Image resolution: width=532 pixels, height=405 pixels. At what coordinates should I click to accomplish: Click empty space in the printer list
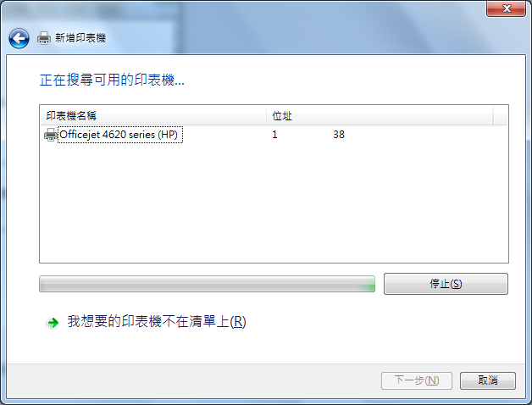(274, 203)
